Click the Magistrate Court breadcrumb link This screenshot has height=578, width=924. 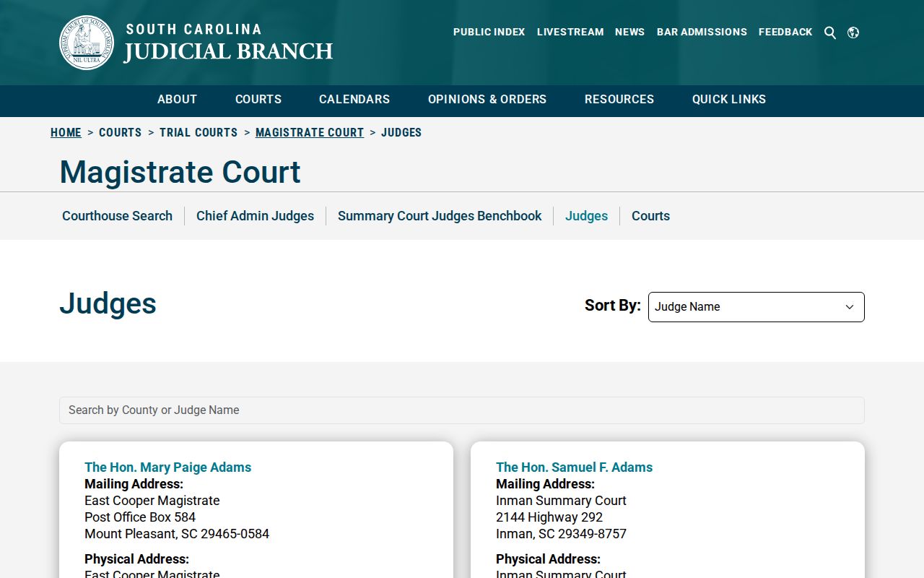310,132
